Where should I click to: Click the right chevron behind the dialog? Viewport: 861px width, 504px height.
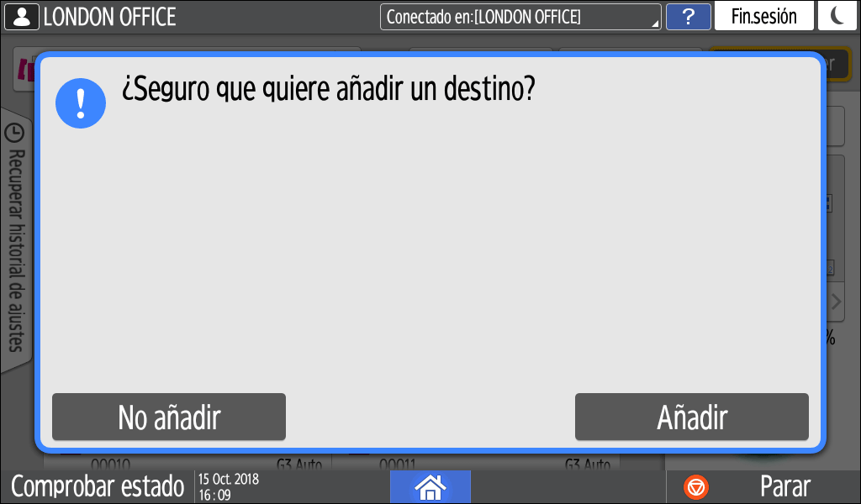click(x=837, y=301)
